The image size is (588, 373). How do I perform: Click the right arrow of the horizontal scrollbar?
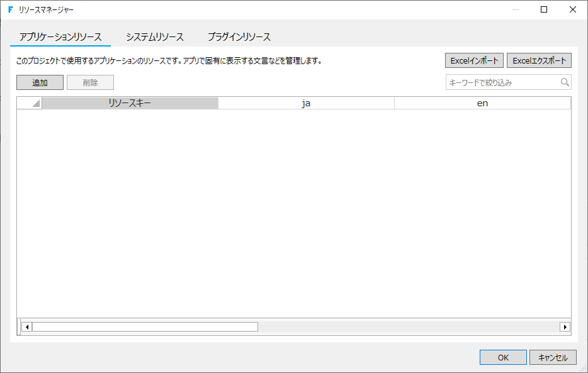[565, 326]
